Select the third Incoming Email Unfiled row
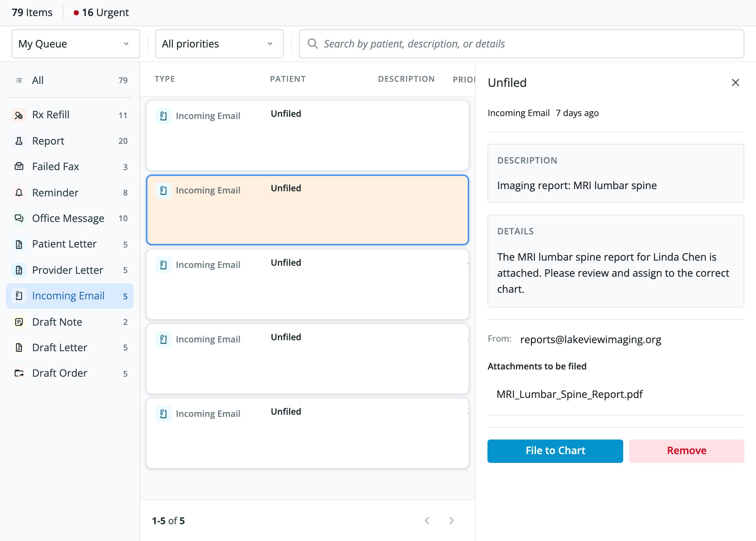This screenshot has width=756, height=541. coord(308,284)
